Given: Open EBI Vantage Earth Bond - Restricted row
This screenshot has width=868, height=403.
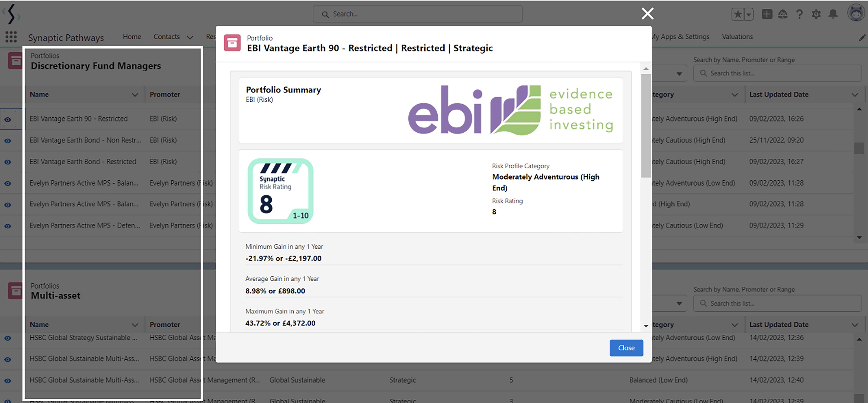Looking at the screenshot, I should coord(83,161).
